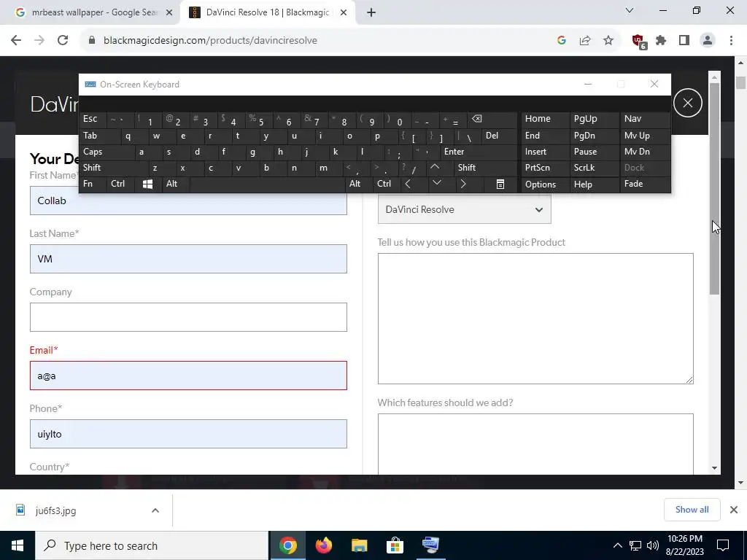The width and height of the screenshot is (747, 560).
Task: Bookmark this page with the star icon
Action: click(608, 41)
